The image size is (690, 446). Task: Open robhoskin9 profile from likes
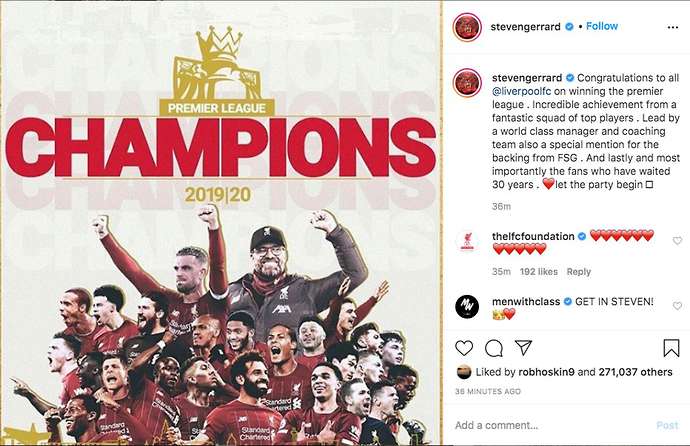[x=547, y=372]
